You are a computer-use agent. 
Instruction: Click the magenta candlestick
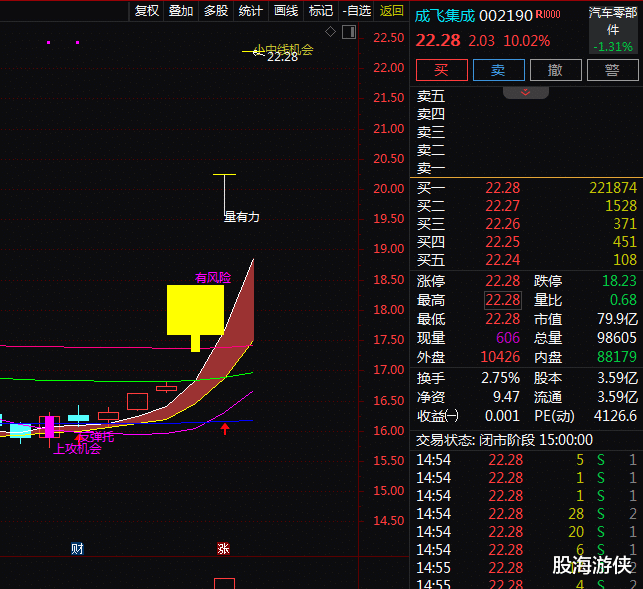pos(49,427)
